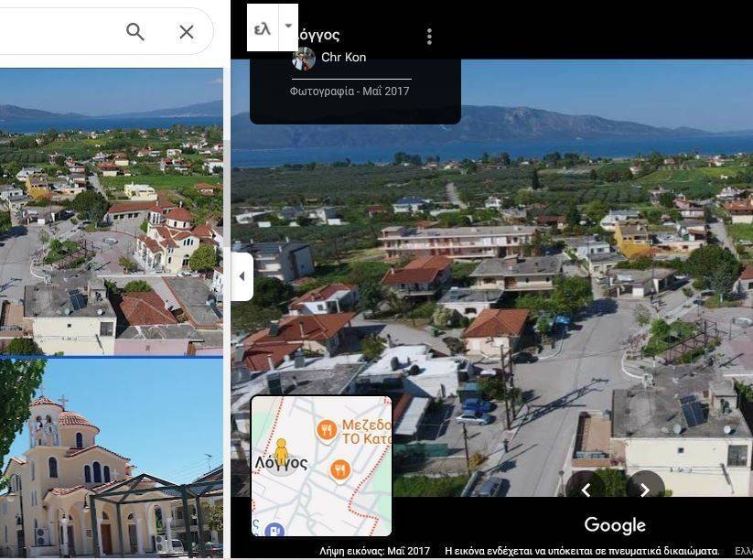Advance to the next photo

click(645, 490)
